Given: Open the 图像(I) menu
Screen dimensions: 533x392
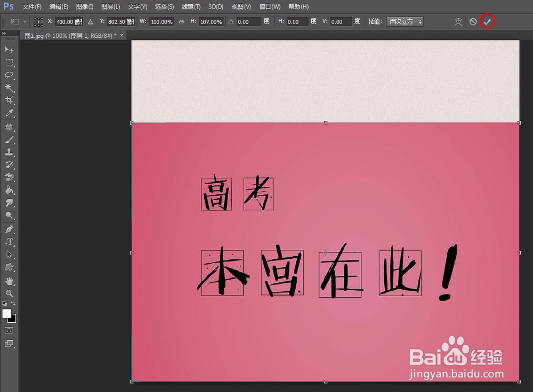Looking at the screenshot, I should pyautogui.click(x=85, y=7).
